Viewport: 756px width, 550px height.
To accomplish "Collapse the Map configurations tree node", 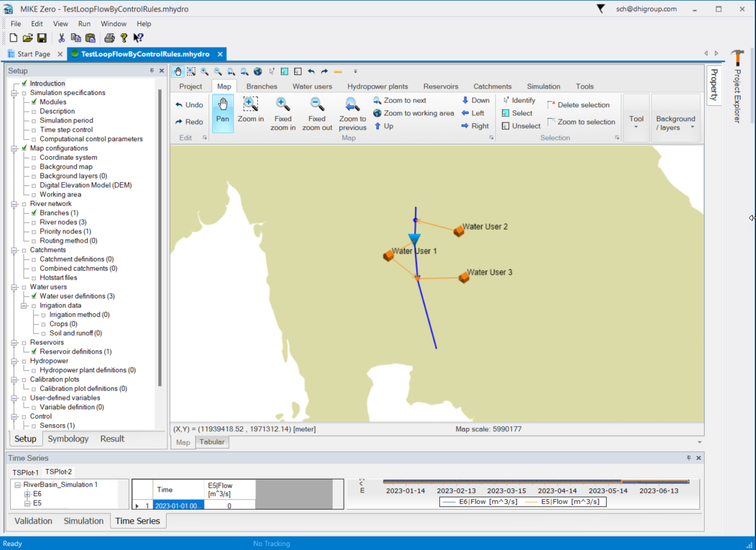I will (x=15, y=148).
